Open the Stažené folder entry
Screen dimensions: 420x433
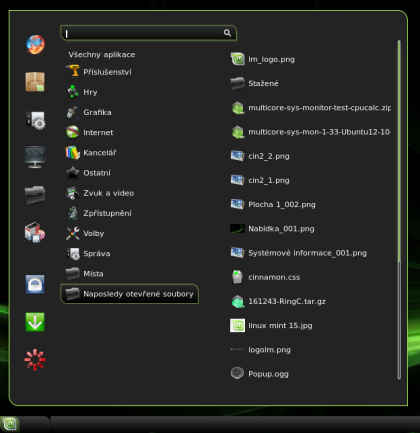255,83
